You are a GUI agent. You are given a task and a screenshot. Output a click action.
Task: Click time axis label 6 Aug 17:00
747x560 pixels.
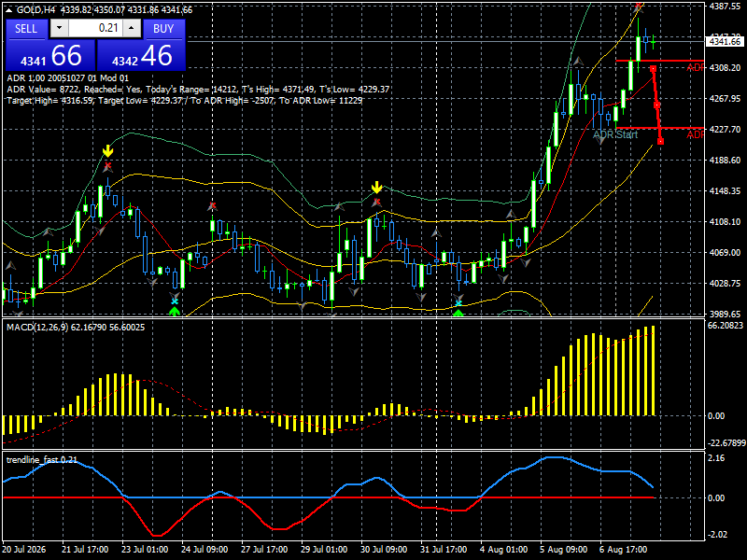point(623,550)
